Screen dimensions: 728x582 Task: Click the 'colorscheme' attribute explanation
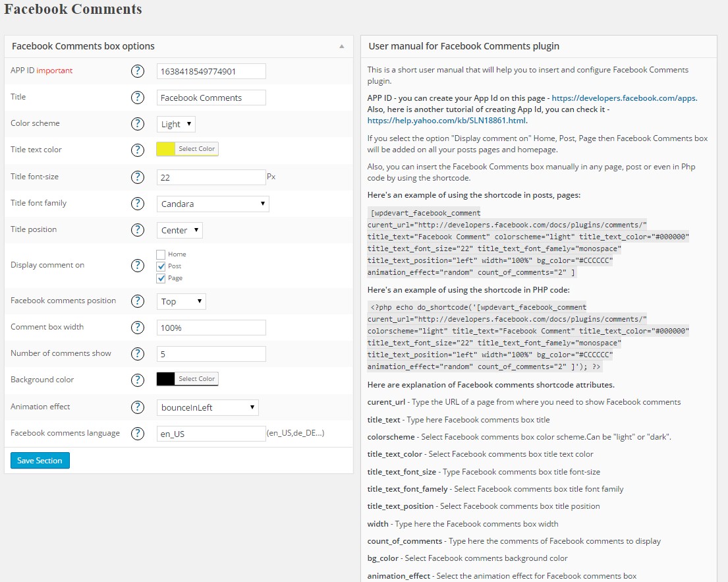point(519,437)
